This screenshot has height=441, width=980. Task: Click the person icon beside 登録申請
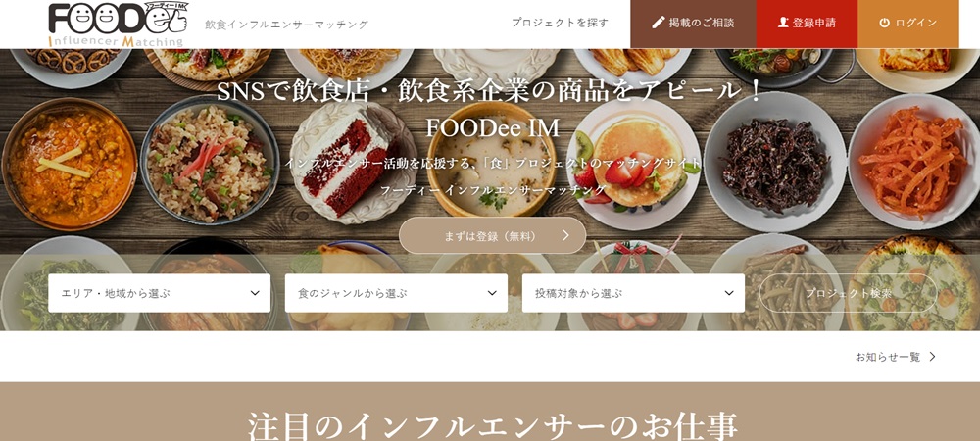click(783, 23)
